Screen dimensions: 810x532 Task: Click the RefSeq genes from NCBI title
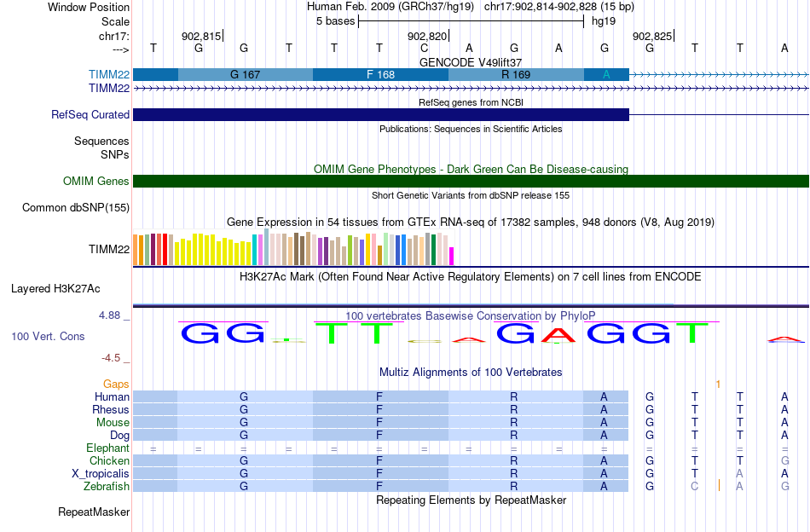(x=471, y=102)
